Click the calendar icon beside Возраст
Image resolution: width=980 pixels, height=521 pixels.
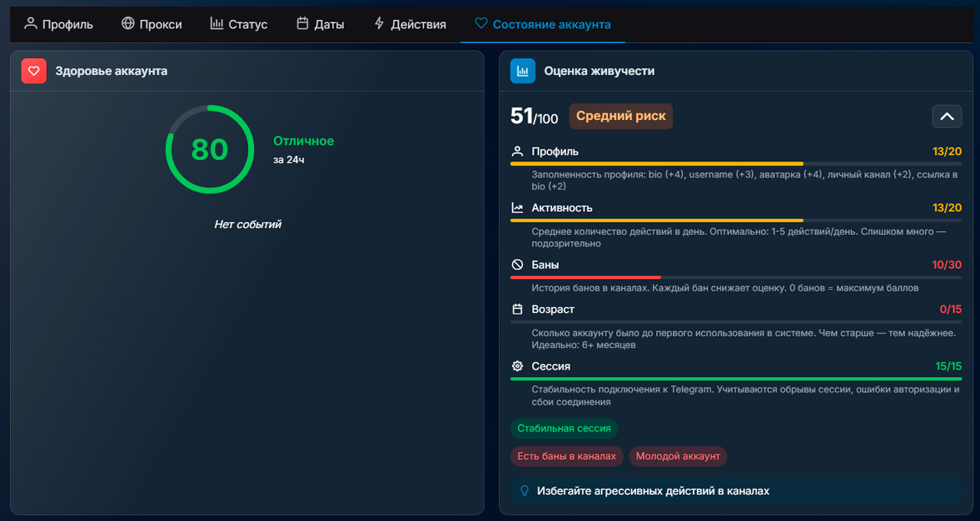click(x=518, y=310)
